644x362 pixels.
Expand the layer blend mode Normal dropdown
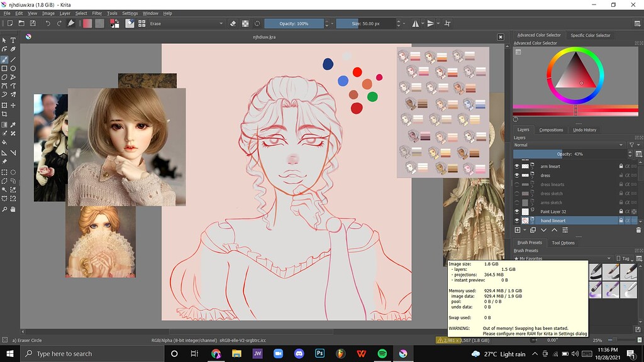tap(569, 145)
